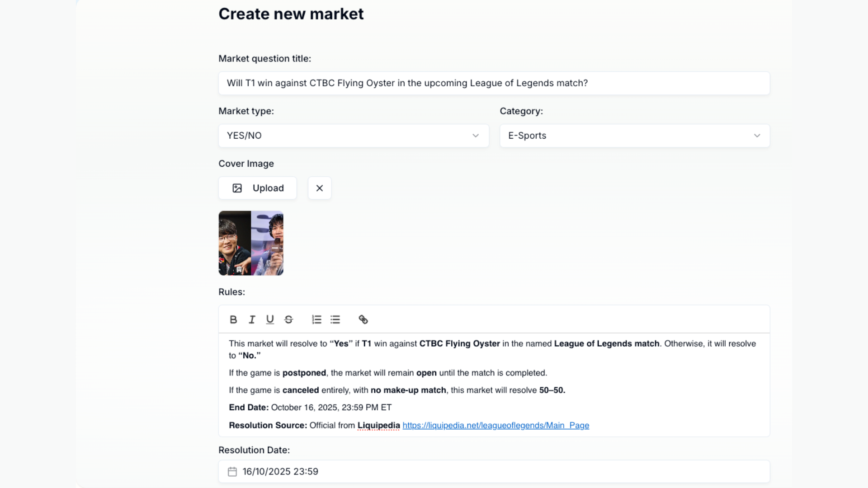
Task: Open the Liquipedia main page link
Action: (x=495, y=425)
